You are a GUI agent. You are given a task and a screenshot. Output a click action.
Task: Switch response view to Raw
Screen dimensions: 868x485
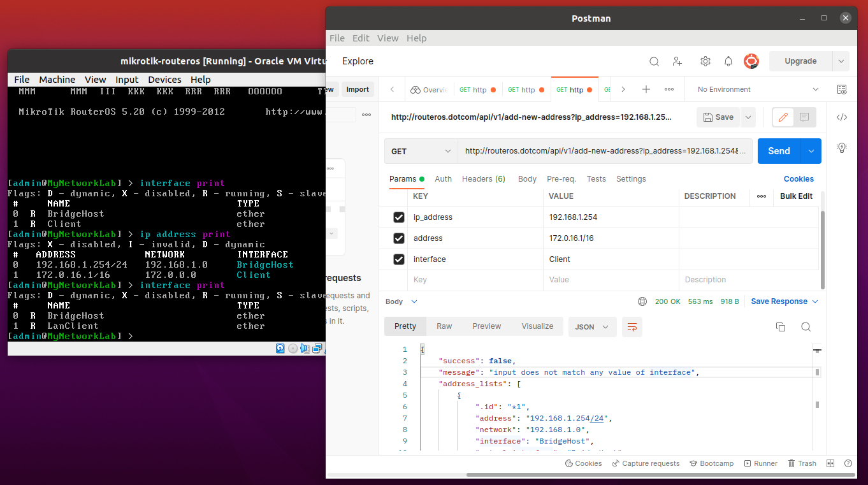click(444, 326)
